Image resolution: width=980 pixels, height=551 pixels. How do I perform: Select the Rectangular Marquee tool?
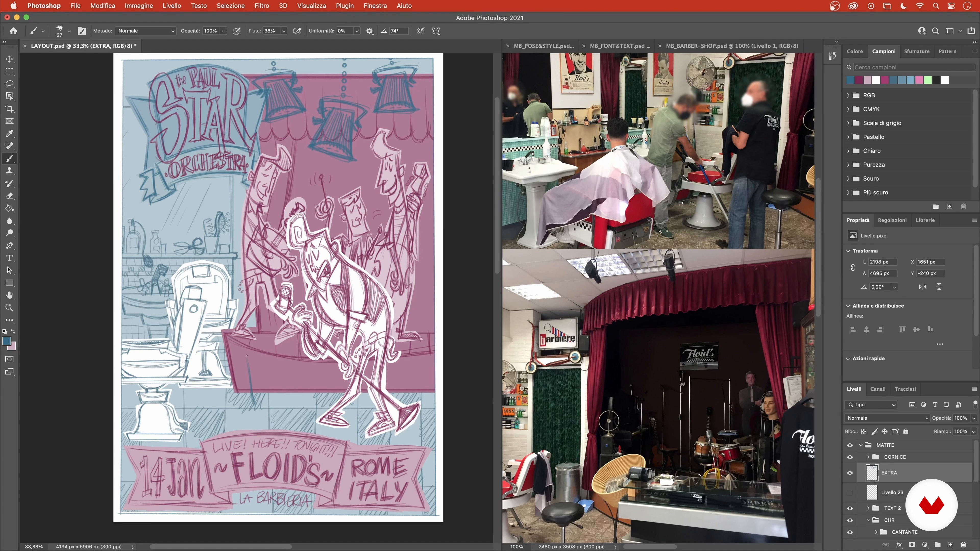[9, 71]
